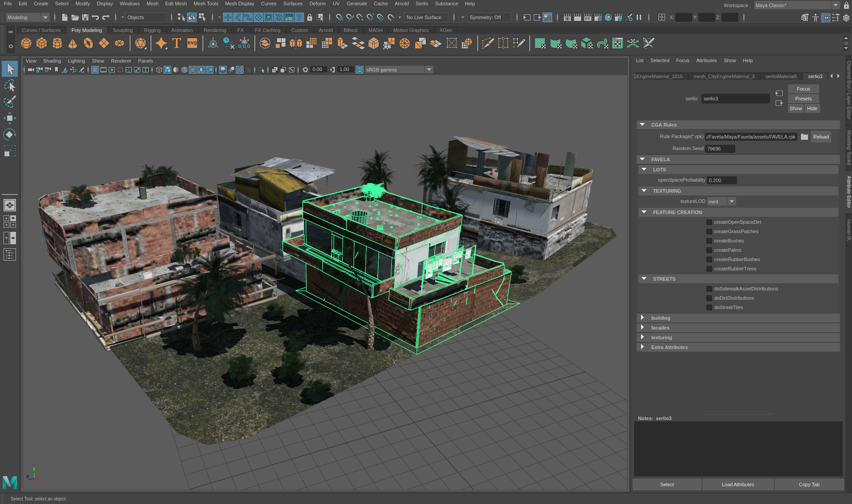Open the Modeling menu set dropdown
This screenshot has width=852, height=504.
(x=28, y=17)
